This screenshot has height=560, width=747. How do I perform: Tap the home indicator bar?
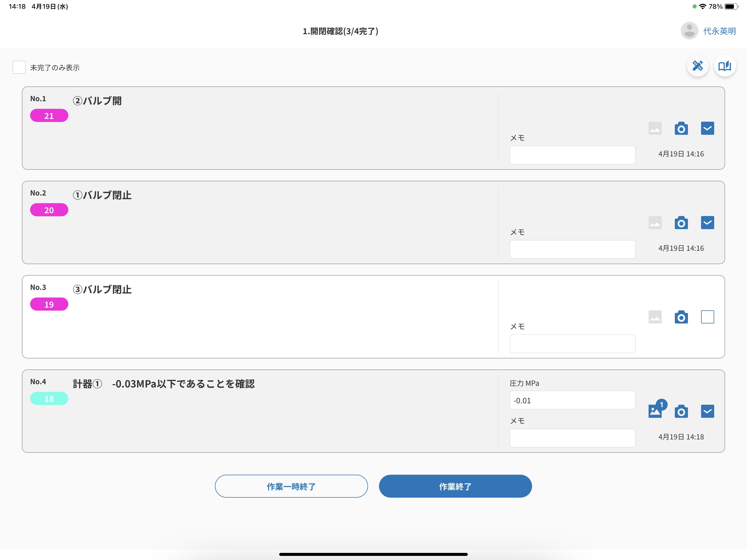[x=373, y=554]
